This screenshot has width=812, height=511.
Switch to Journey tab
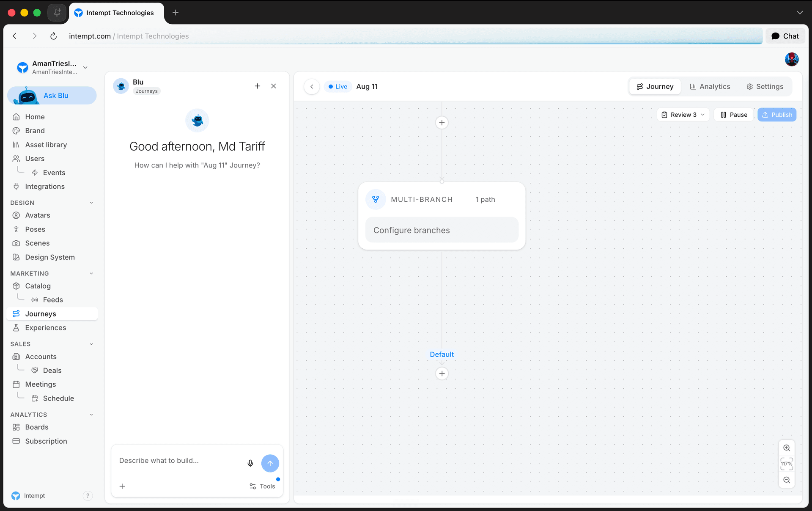pos(655,86)
